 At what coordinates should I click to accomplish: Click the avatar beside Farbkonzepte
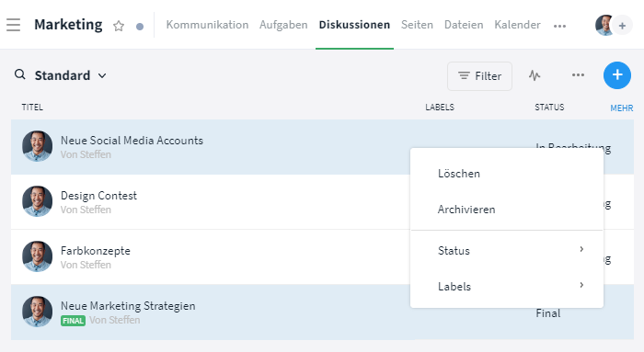(38, 256)
